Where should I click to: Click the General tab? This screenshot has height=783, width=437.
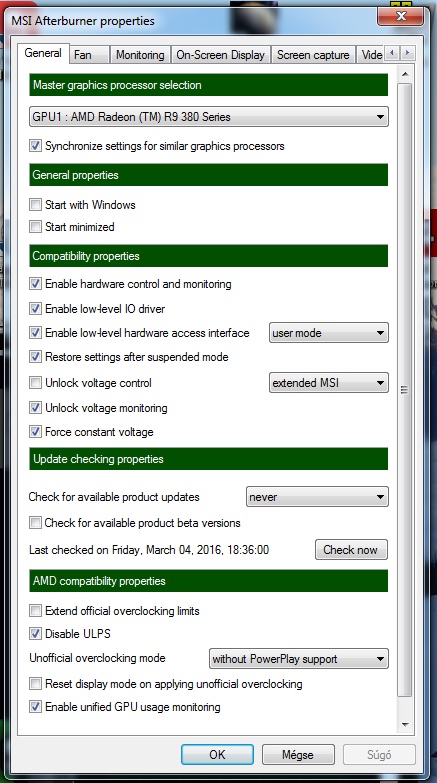tap(43, 53)
